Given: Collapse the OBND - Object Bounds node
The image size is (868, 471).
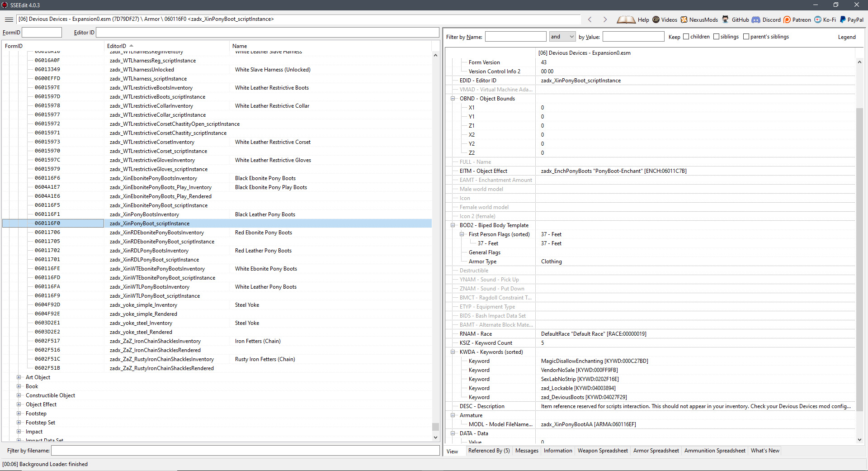Looking at the screenshot, I should (453, 99).
